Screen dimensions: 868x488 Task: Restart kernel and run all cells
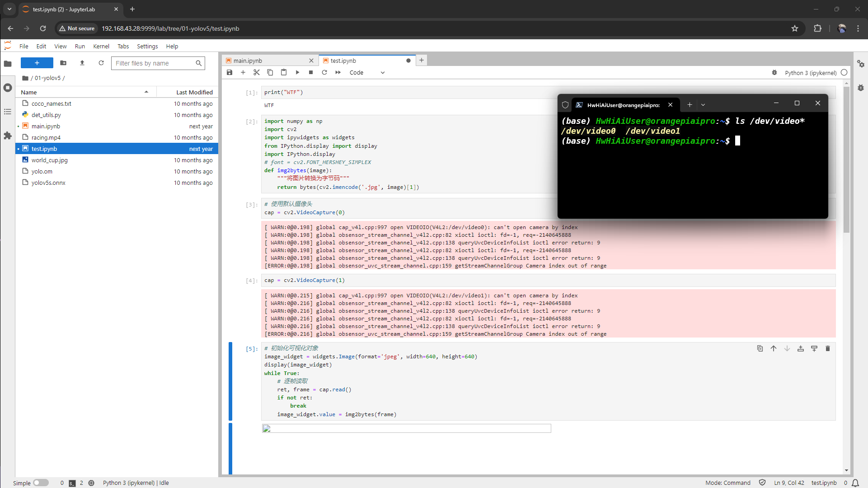click(338, 72)
